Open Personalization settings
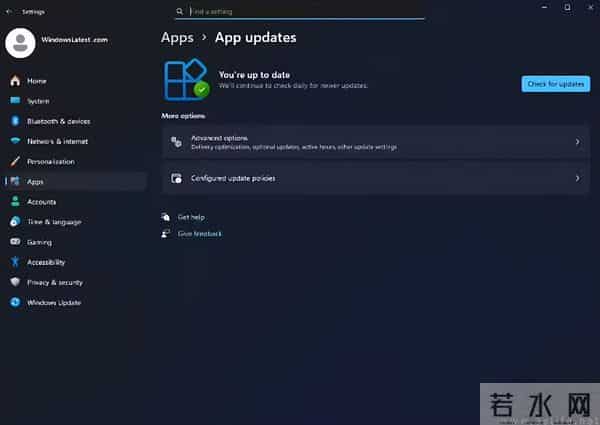Viewport: 600px width, 425px height. pyautogui.click(x=76, y=161)
